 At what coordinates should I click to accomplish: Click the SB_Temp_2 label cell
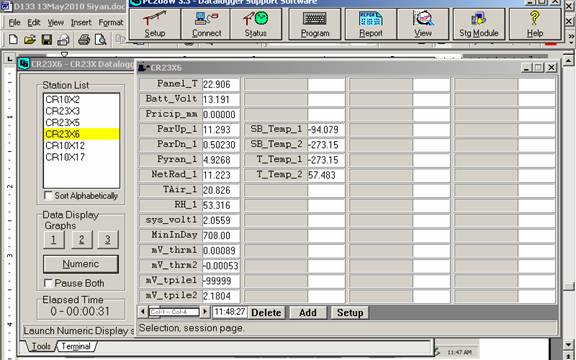pyautogui.click(x=276, y=145)
